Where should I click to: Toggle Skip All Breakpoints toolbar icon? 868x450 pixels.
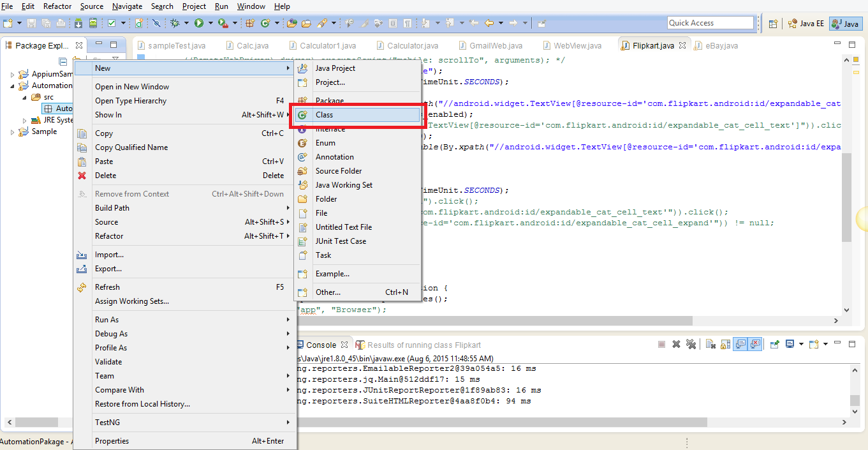point(156,23)
